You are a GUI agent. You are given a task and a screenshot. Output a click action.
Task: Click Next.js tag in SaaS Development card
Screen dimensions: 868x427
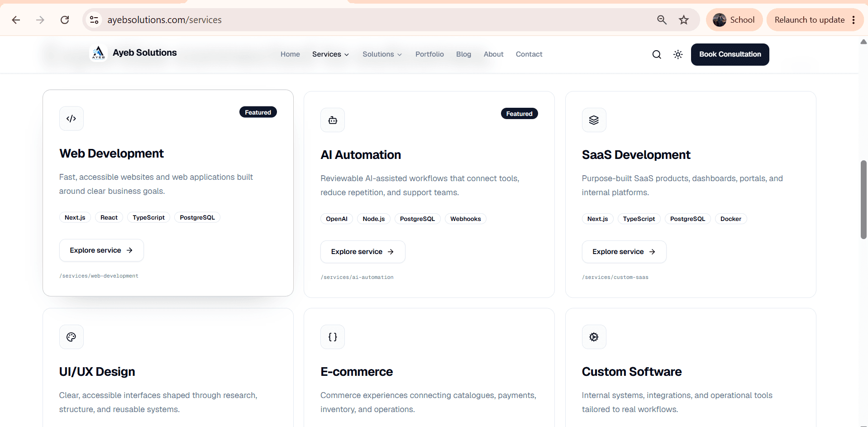click(598, 219)
